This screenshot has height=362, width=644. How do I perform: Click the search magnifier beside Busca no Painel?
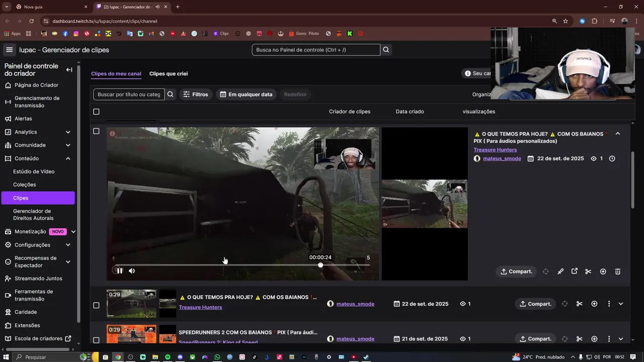pyautogui.click(x=386, y=50)
